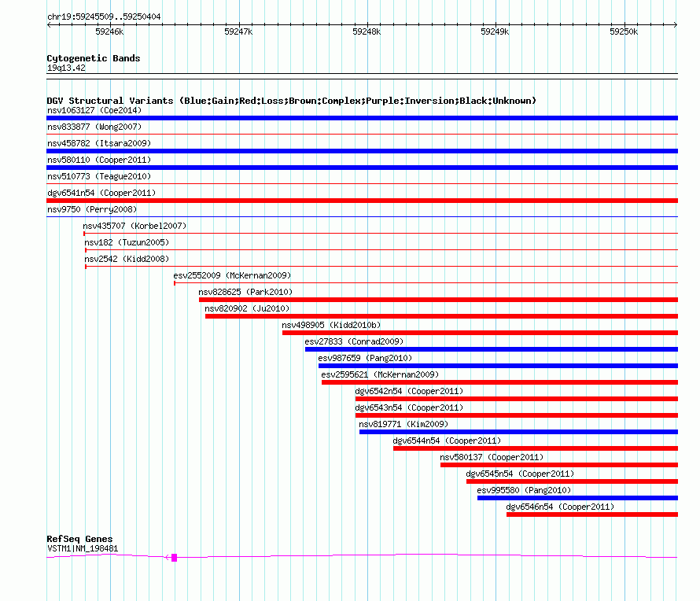Click the ruler's right end arrow
The height and width of the screenshot is (601, 700).
(676, 24)
